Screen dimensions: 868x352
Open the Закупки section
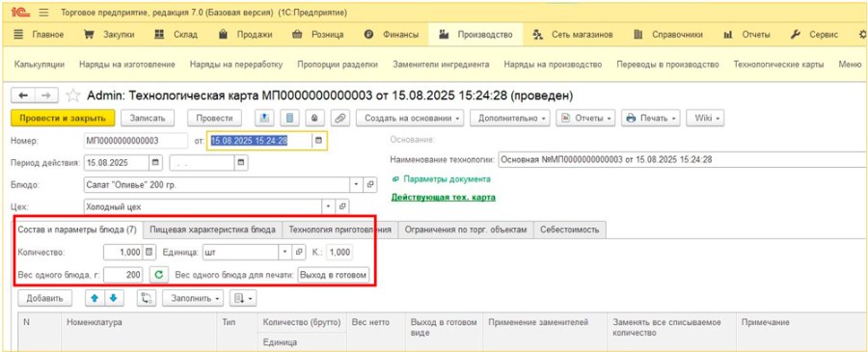point(109,35)
